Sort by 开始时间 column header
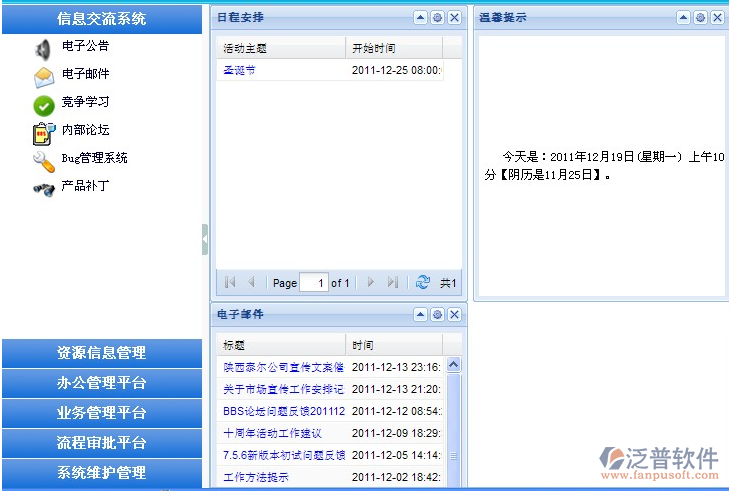The width and height of the screenshot is (729, 491). pos(394,48)
